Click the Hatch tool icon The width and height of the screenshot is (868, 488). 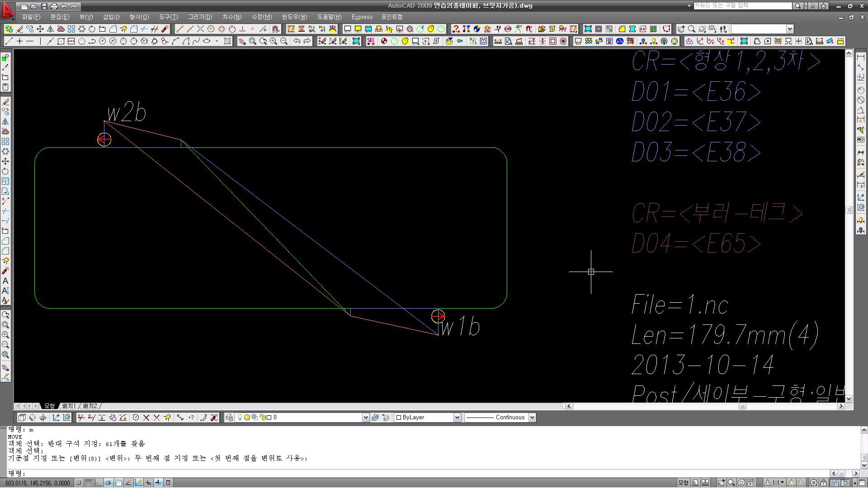227,41
